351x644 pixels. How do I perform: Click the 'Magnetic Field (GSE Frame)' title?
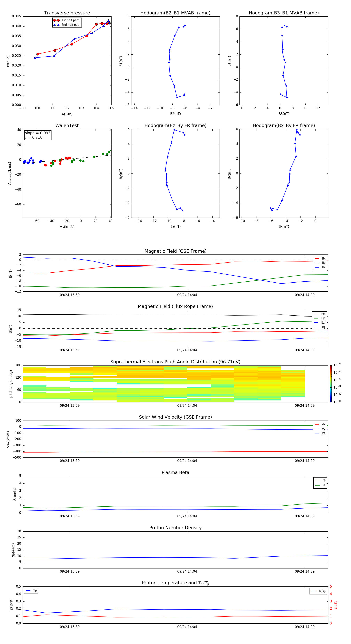pyautogui.click(x=175, y=251)
